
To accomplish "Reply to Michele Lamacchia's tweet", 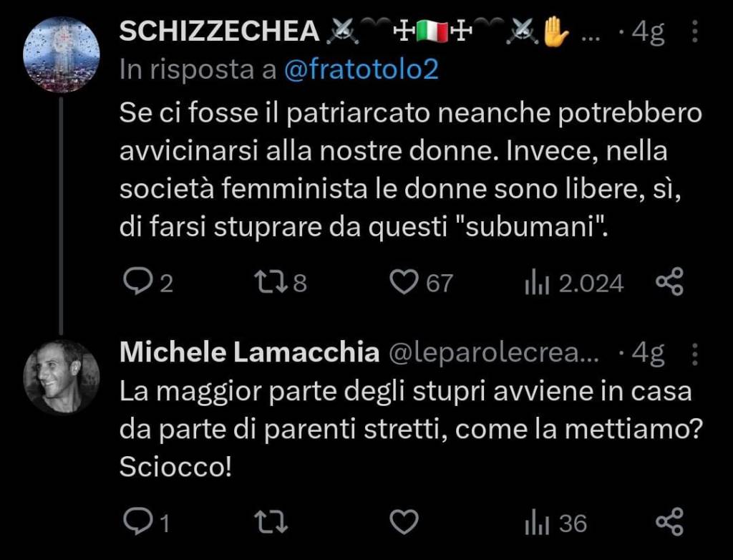I will tap(136, 522).
